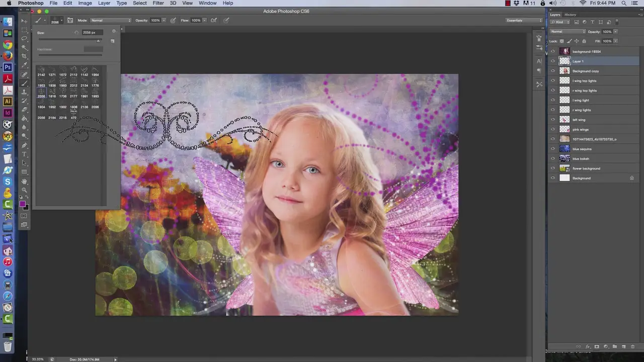Open the layer blend mode dropdown
This screenshot has height=362, width=644.
point(568,32)
